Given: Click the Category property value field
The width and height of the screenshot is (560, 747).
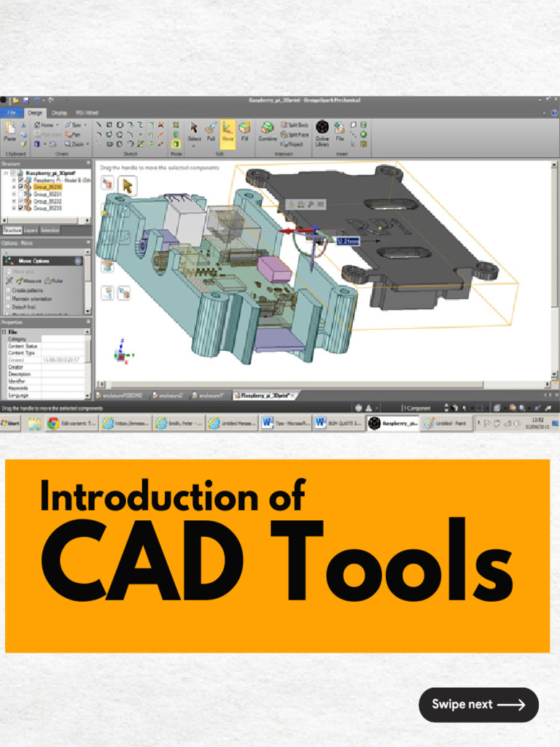Looking at the screenshot, I should [63, 338].
